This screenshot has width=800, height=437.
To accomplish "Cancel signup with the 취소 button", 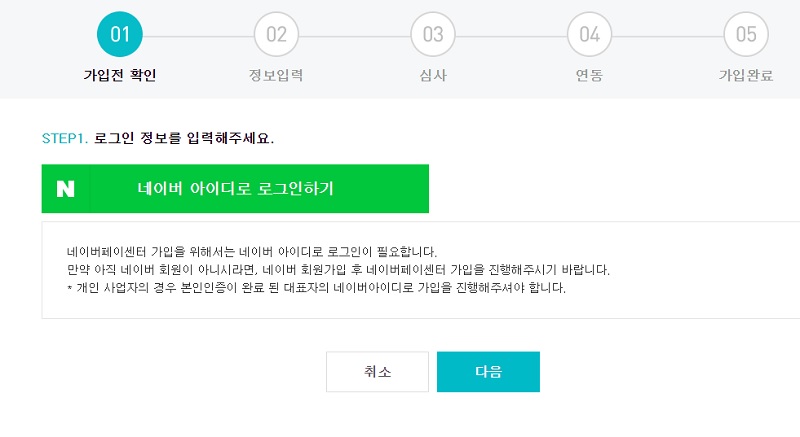I will (377, 372).
